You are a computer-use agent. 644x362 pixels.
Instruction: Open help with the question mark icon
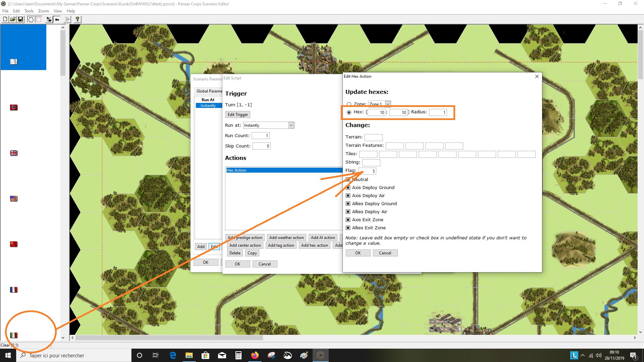click(77, 19)
